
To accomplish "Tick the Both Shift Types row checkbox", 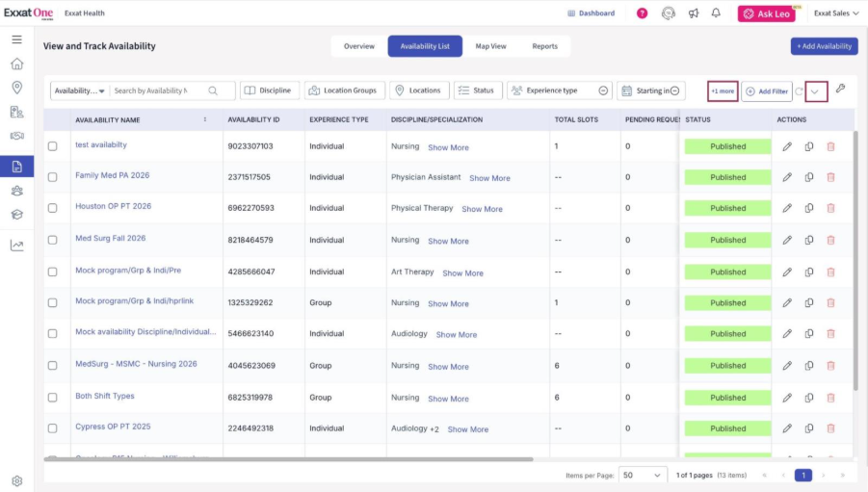I will tap(53, 398).
